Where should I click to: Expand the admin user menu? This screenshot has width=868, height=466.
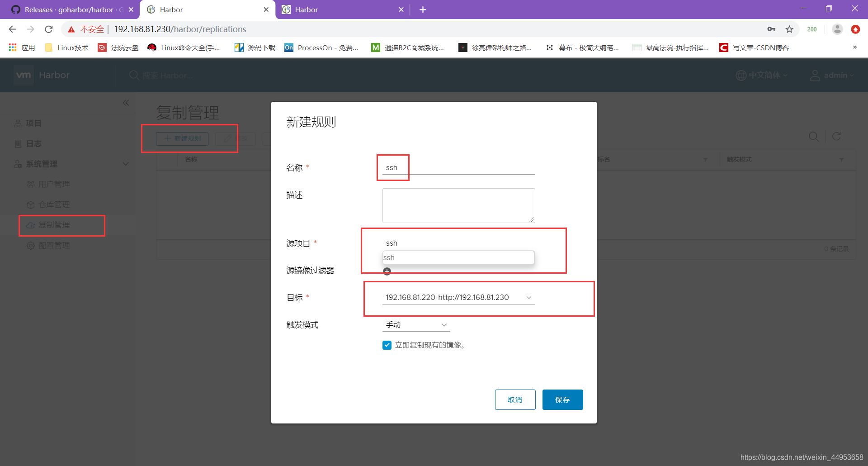(x=832, y=75)
